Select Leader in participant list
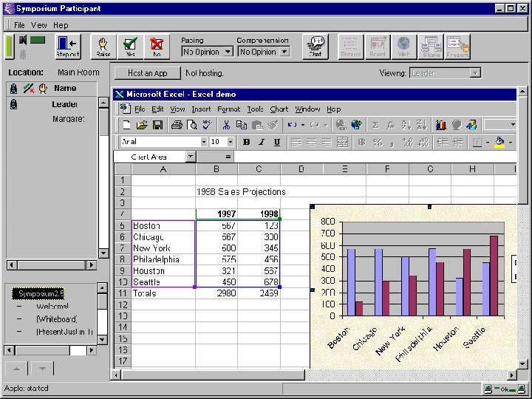 coord(64,104)
